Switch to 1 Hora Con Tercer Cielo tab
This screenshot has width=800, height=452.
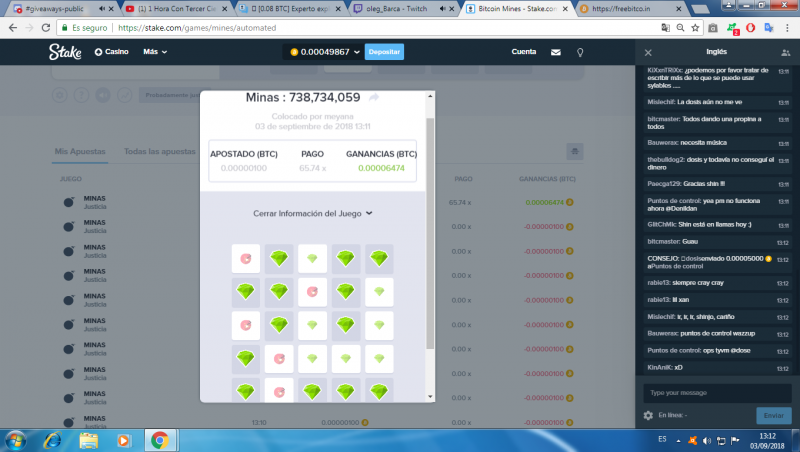(177, 9)
